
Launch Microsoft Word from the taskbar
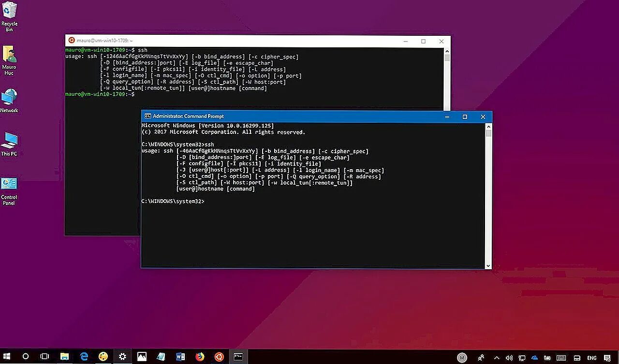pyautogui.click(x=180, y=357)
